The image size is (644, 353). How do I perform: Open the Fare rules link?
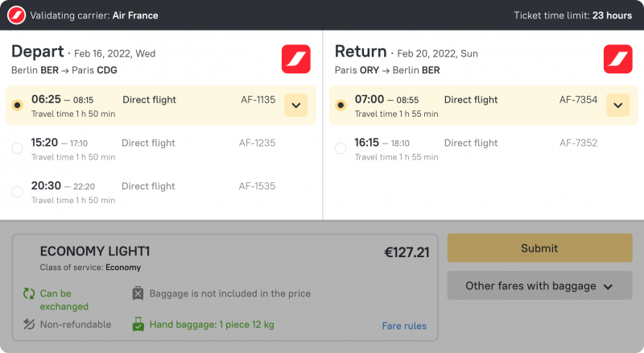coord(404,326)
